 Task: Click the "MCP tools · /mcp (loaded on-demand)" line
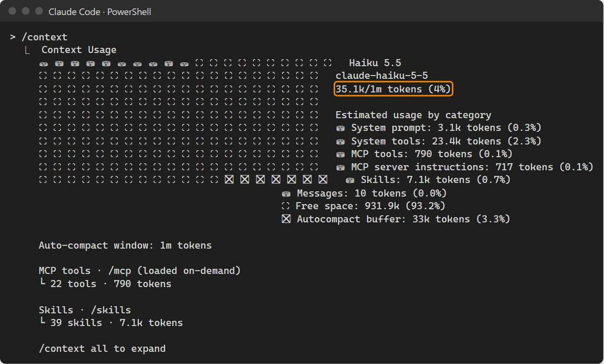140,271
